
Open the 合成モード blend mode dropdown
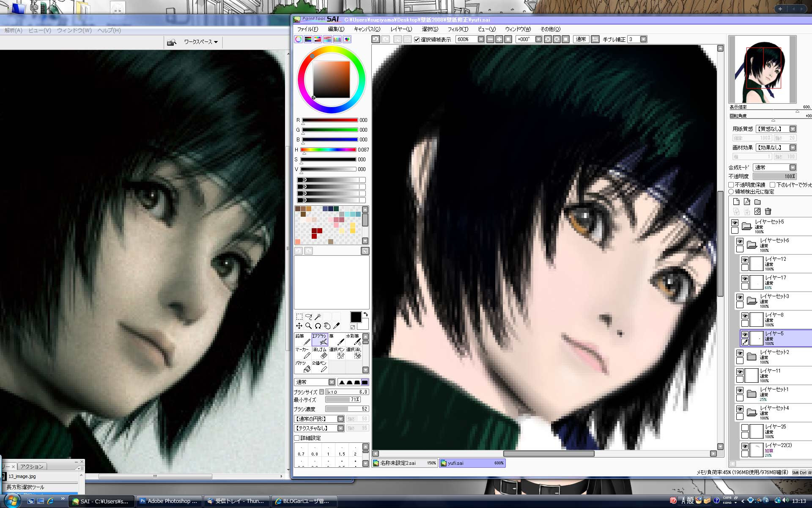pyautogui.click(x=793, y=167)
